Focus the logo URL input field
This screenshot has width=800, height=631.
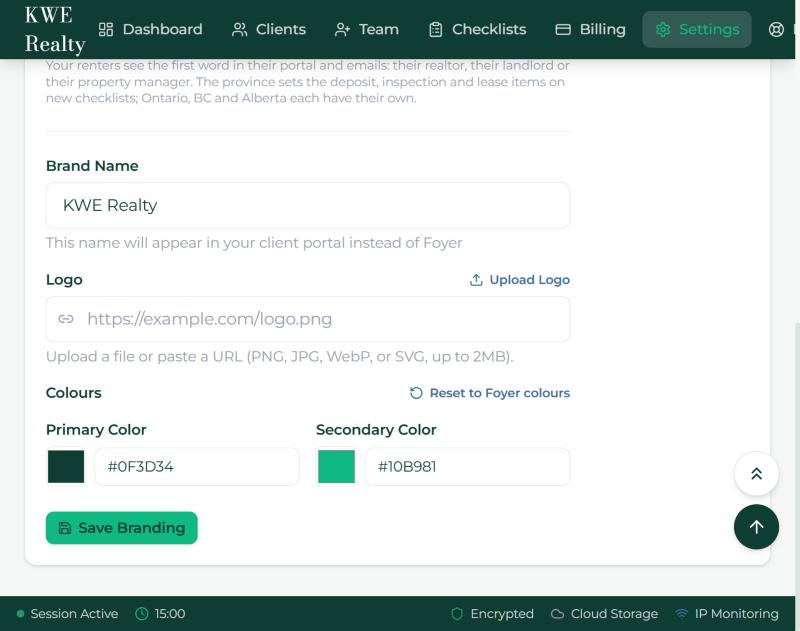click(x=308, y=319)
